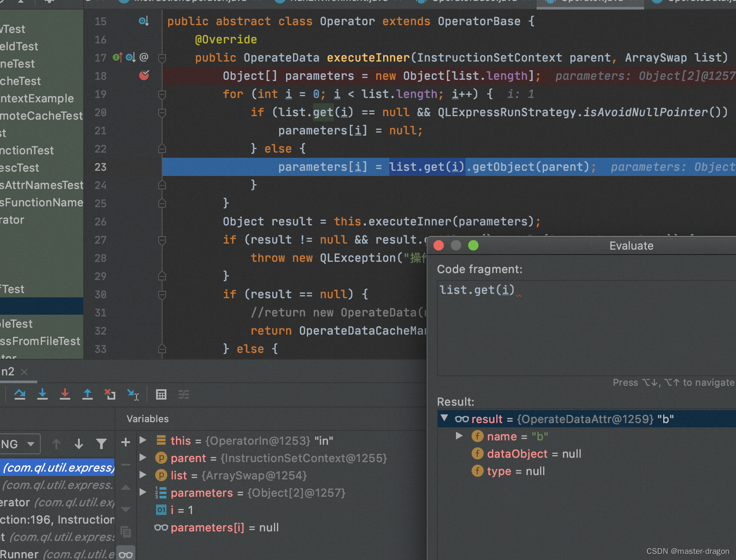
Task: Collapse the result node in Evaluate
Action: pos(444,418)
